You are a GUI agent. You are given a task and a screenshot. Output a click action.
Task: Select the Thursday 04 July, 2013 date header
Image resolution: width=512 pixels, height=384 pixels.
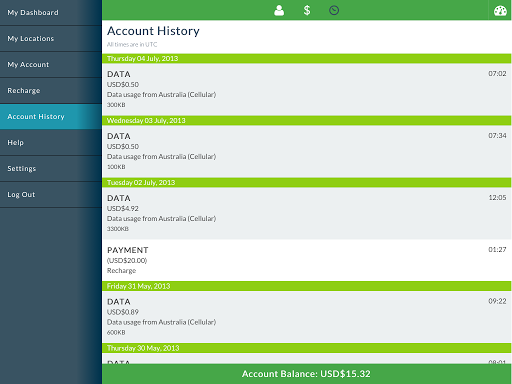[x=307, y=59]
